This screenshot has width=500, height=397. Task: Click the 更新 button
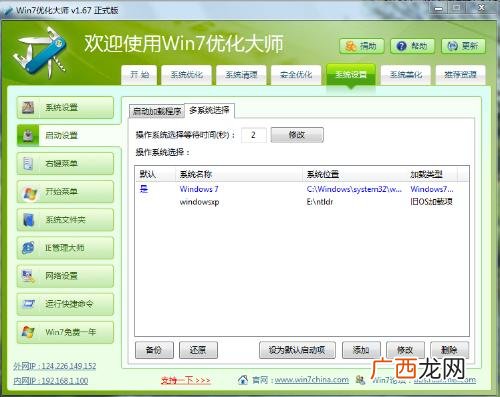point(463,46)
